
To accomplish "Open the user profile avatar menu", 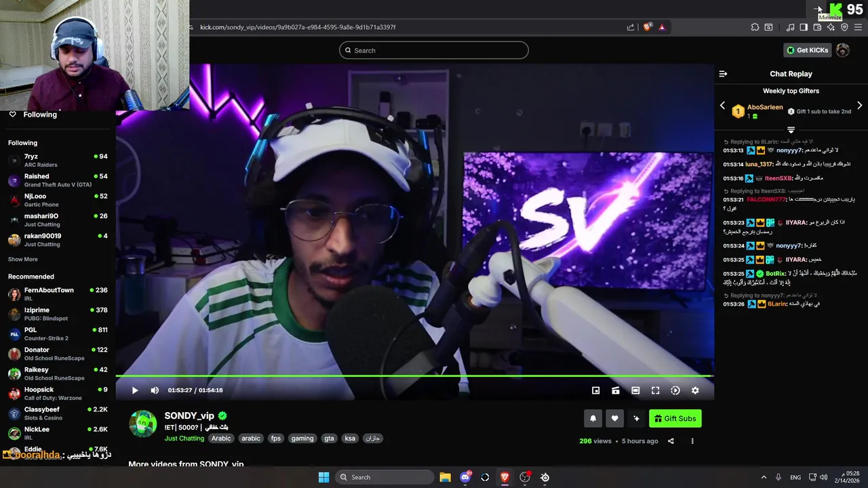I will (842, 50).
